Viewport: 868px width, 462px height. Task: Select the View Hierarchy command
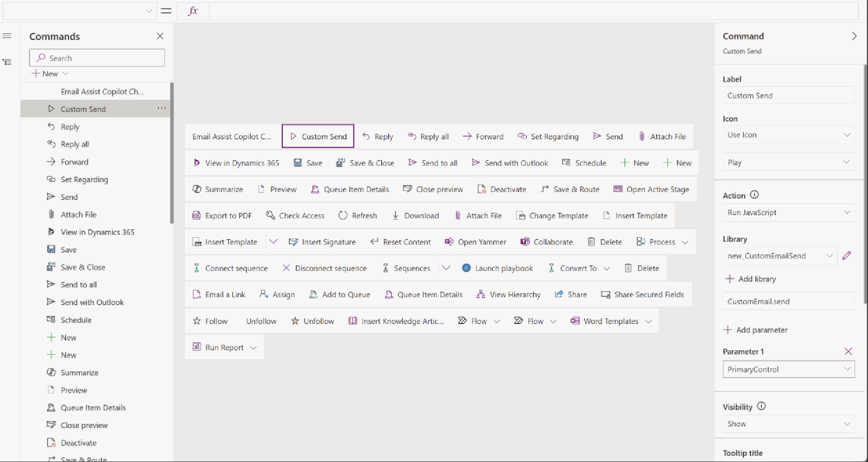pos(509,294)
